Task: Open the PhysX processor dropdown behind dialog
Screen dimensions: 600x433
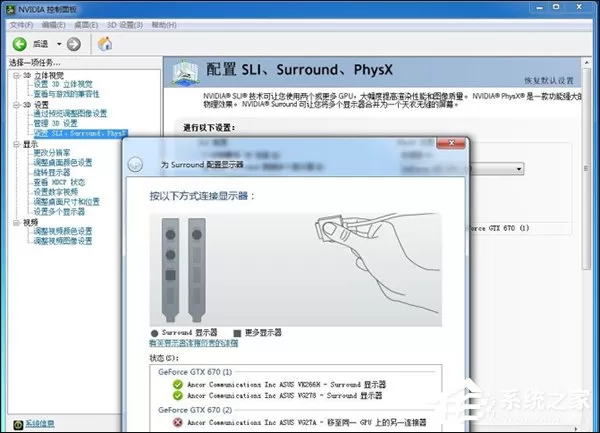Action: (x=519, y=169)
